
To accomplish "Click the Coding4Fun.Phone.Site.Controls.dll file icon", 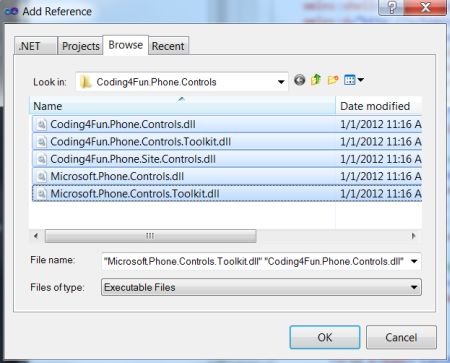I will pos(41,159).
